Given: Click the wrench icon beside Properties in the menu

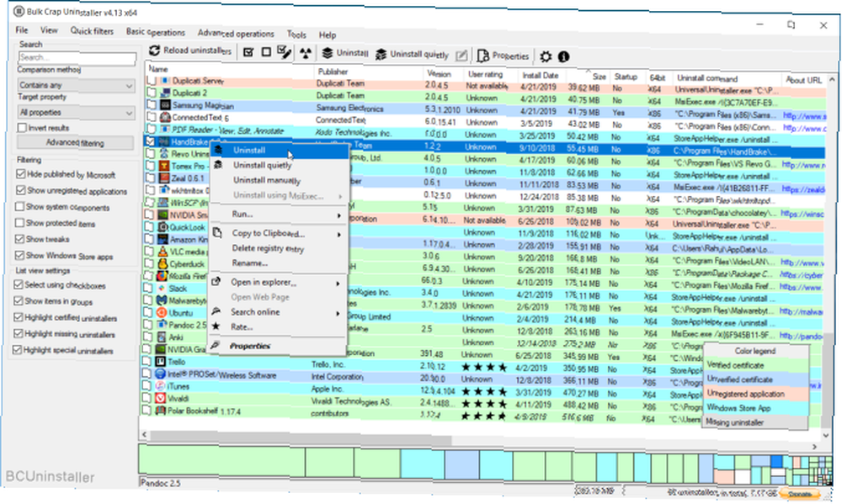Looking at the screenshot, I should pos(216,345).
